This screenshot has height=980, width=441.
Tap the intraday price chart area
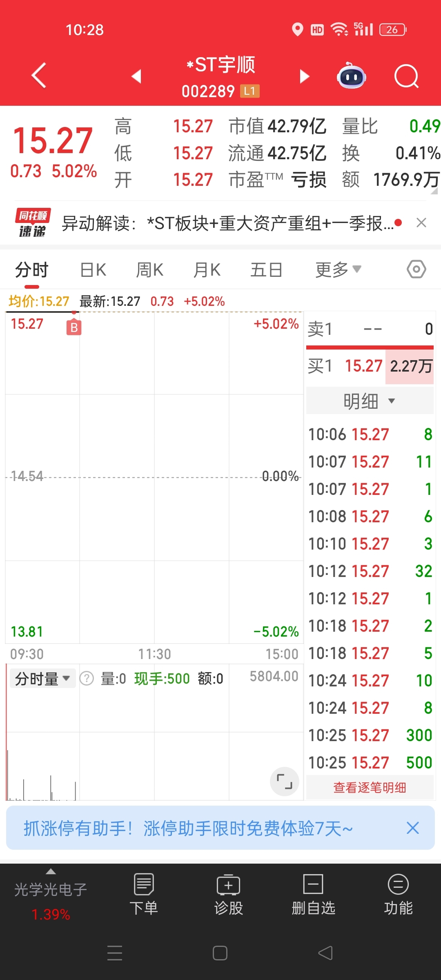coord(154,478)
